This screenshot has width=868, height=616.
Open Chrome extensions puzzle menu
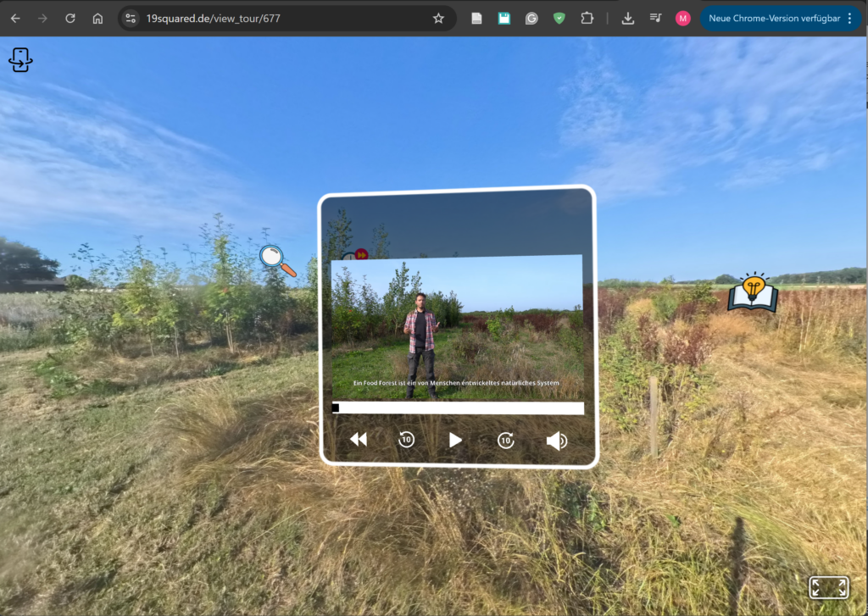point(587,19)
